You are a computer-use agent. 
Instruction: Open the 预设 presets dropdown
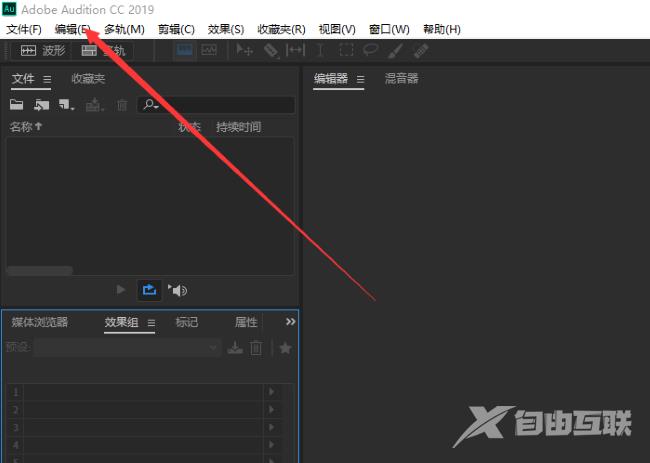[127, 347]
